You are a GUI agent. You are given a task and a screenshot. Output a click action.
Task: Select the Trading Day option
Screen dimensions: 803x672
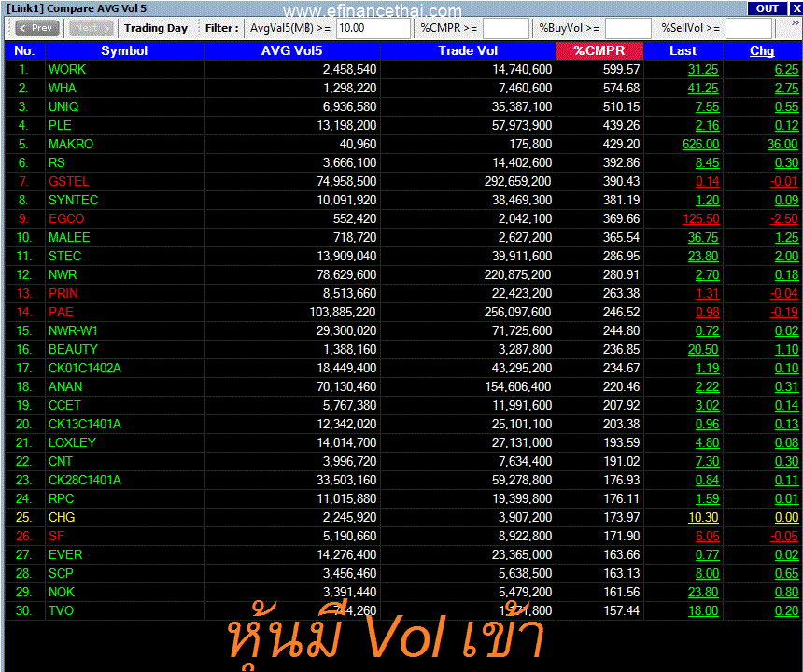click(156, 28)
